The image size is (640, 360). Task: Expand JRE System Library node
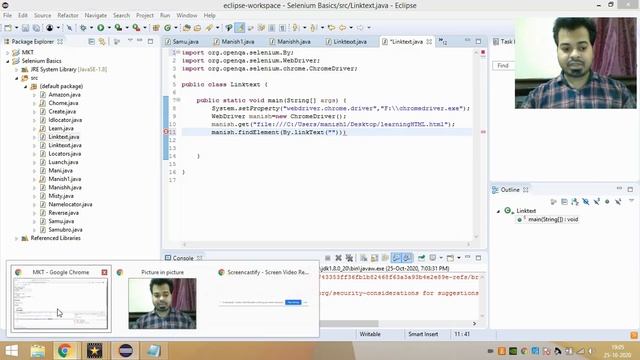[x=17, y=70]
